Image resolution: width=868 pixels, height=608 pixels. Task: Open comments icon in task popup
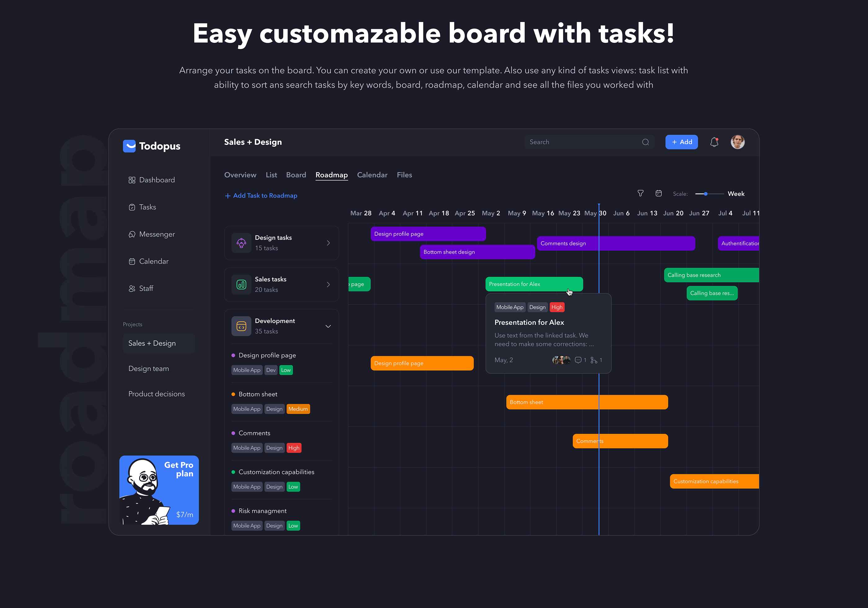pos(578,360)
